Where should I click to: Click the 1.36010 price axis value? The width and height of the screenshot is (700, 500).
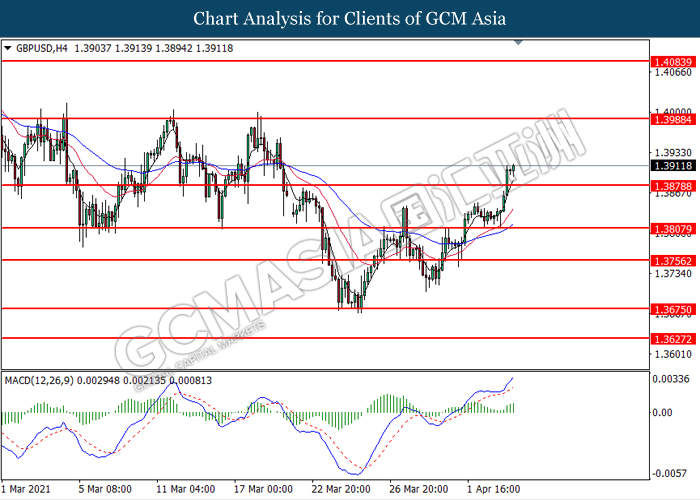(x=673, y=354)
